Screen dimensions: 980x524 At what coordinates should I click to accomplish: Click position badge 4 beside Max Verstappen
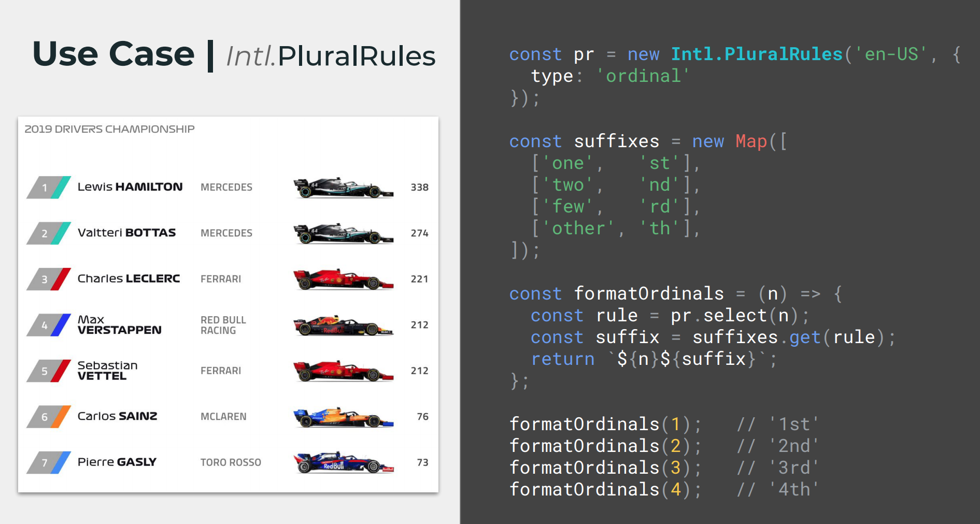(49, 325)
